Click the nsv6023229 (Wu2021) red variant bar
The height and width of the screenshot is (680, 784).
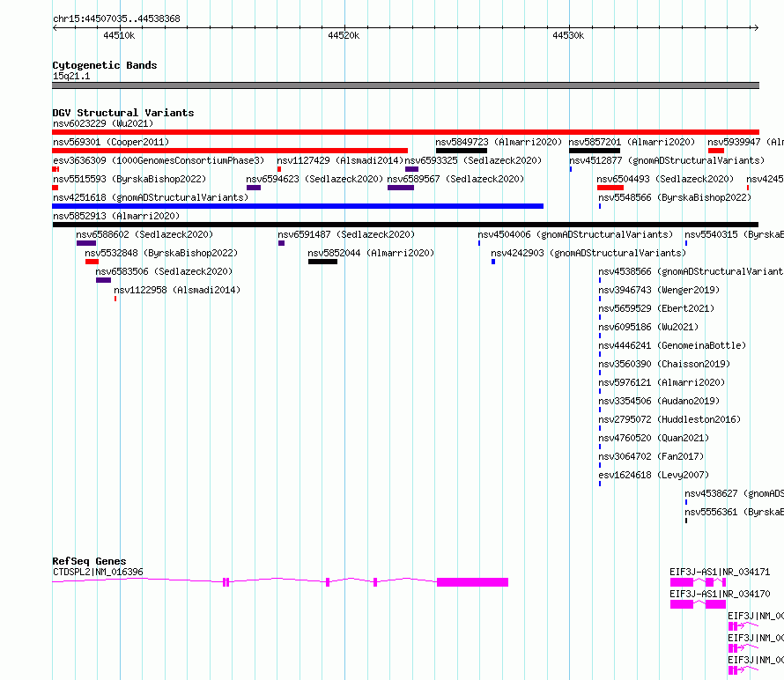[405, 132]
